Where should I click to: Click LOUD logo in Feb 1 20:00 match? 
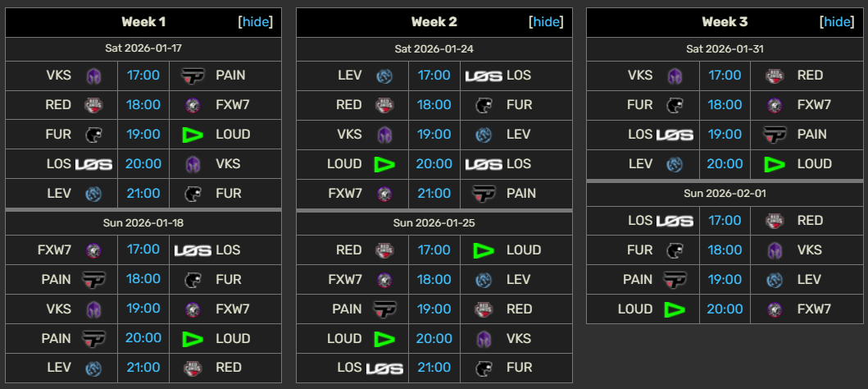pos(675,309)
